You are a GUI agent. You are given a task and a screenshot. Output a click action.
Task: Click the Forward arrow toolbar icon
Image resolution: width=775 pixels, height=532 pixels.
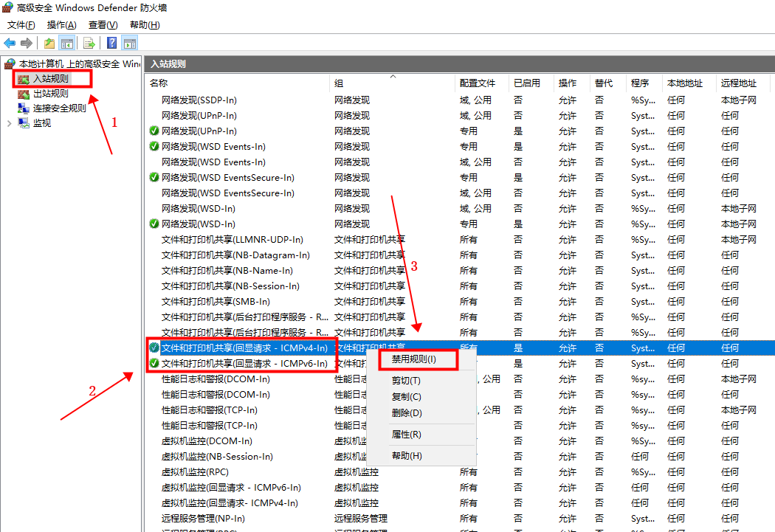[x=27, y=44]
